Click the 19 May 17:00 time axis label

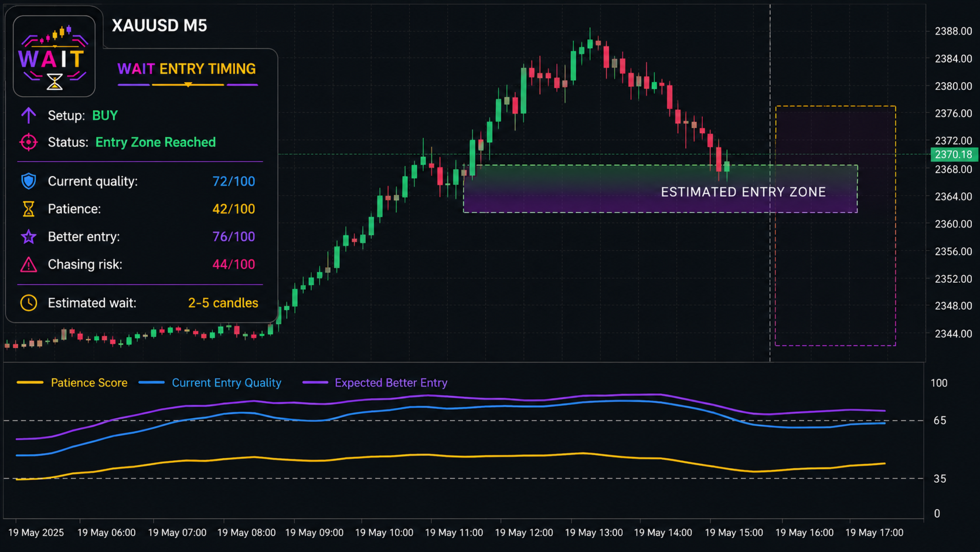point(874,533)
